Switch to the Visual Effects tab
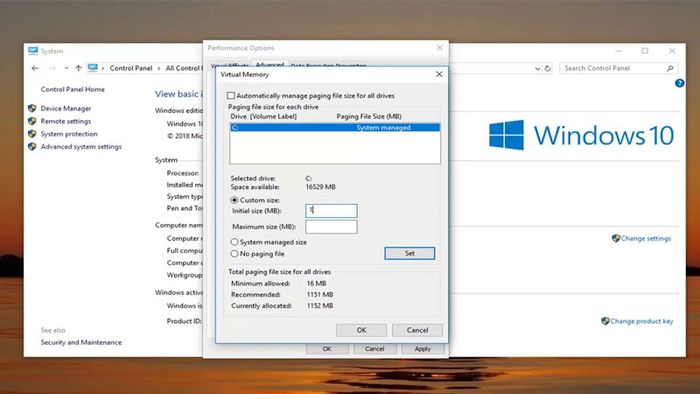Screen dimensions: 700x394 [229, 65]
